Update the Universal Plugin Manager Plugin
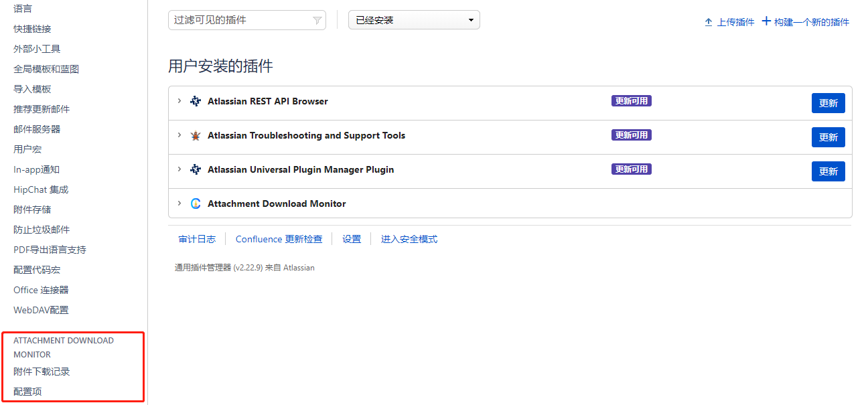868x405 pixels. 828,171
